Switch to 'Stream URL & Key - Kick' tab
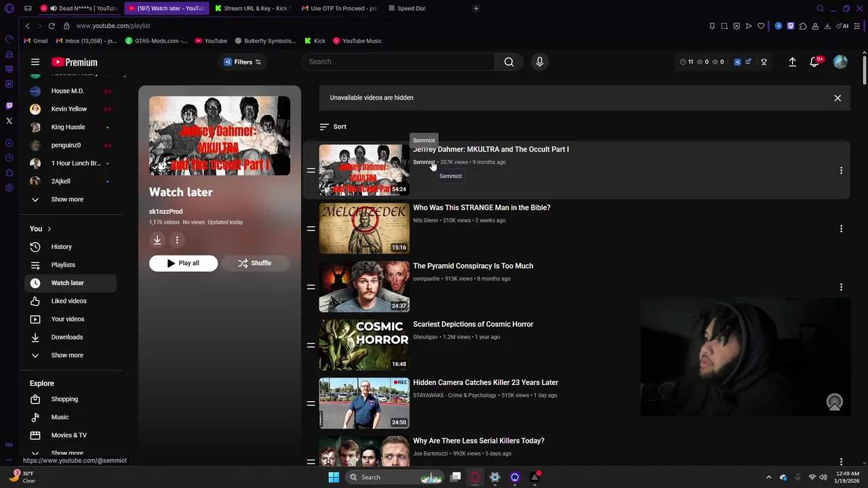868x488 pixels. pos(252,8)
